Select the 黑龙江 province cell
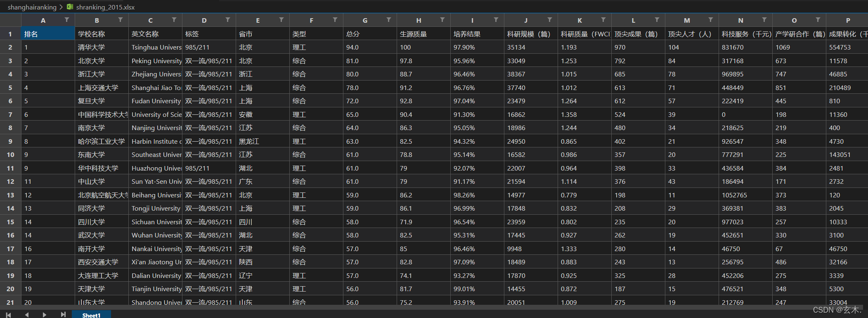This screenshot has width=868, height=318. coord(263,141)
